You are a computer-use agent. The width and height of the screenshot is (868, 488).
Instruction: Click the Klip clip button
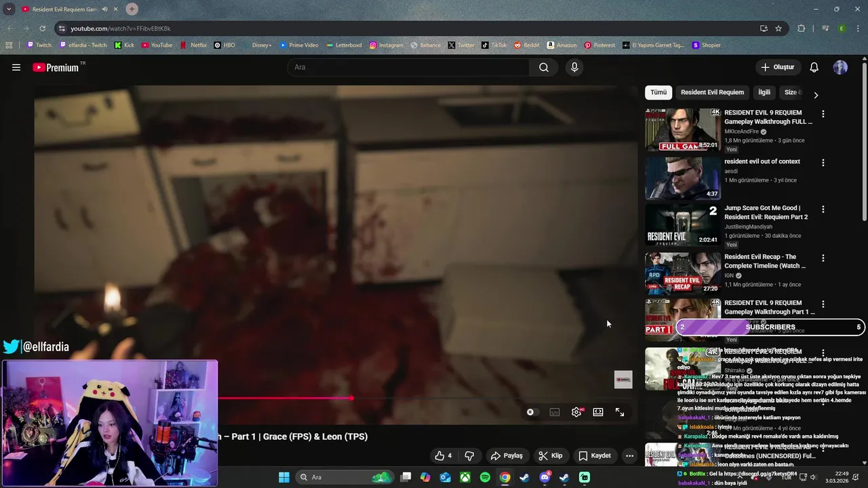(550, 455)
